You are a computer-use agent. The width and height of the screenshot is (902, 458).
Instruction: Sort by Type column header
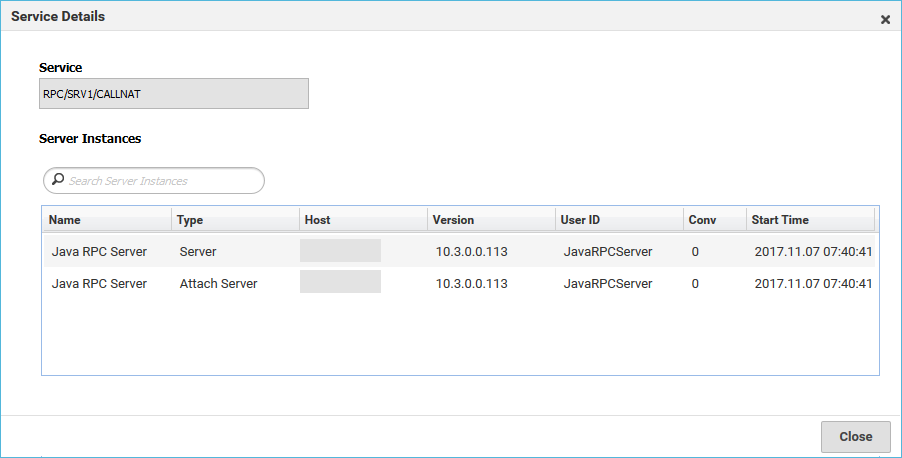(235, 220)
